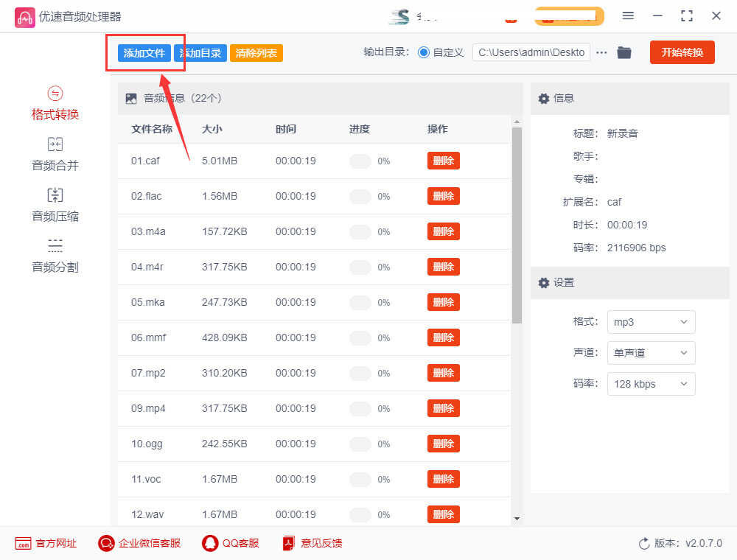Image resolution: width=737 pixels, height=560 pixels.
Task: Open the 意见反馈 link
Action: 312,543
